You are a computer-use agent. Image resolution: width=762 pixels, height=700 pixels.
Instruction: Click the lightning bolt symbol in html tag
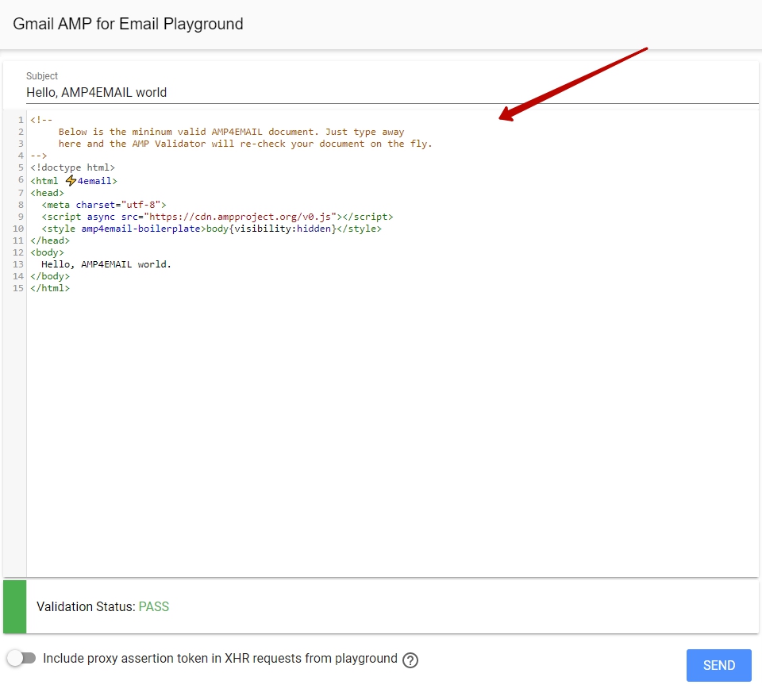click(x=71, y=181)
